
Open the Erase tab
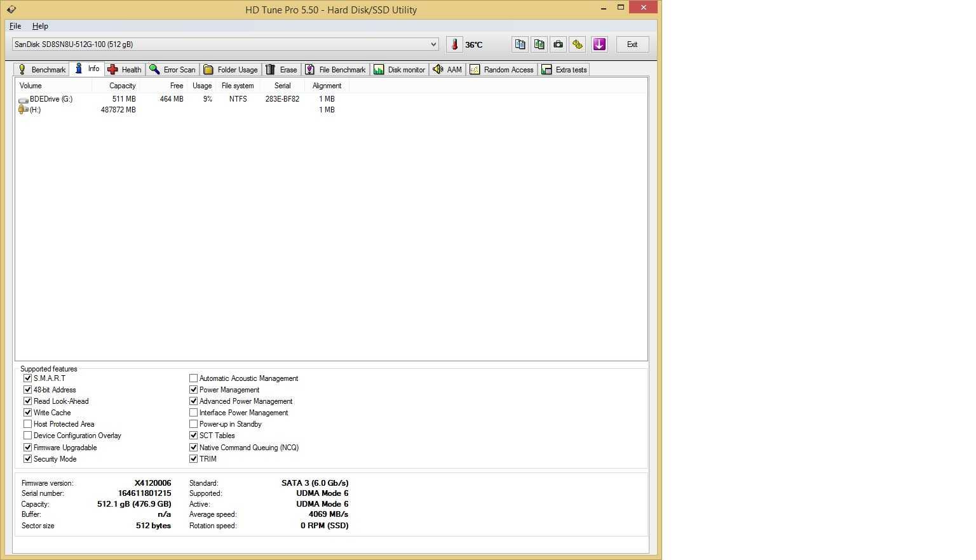[281, 70]
